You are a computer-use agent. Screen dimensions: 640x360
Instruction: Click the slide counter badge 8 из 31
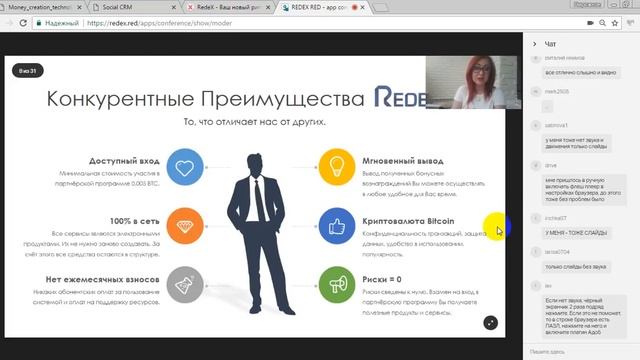28,71
